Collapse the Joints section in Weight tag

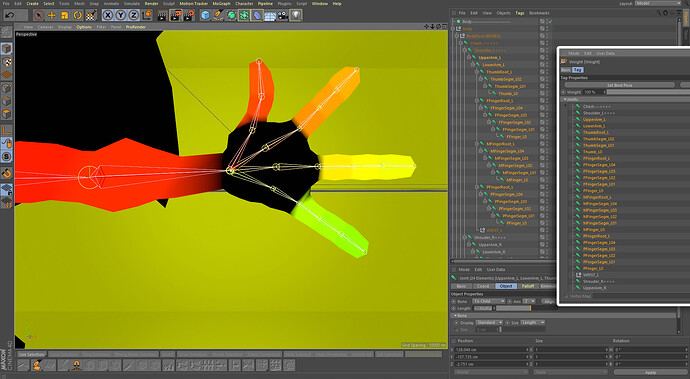(x=565, y=99)
